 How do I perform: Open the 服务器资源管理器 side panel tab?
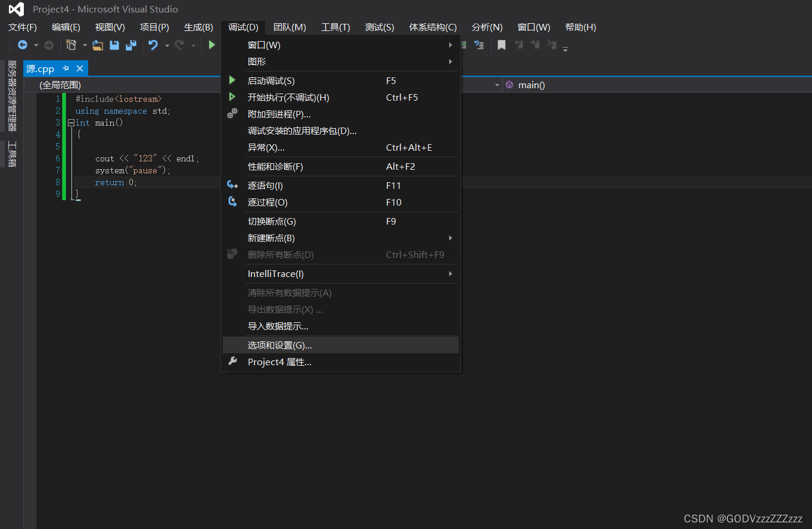(x=11, y=96)
